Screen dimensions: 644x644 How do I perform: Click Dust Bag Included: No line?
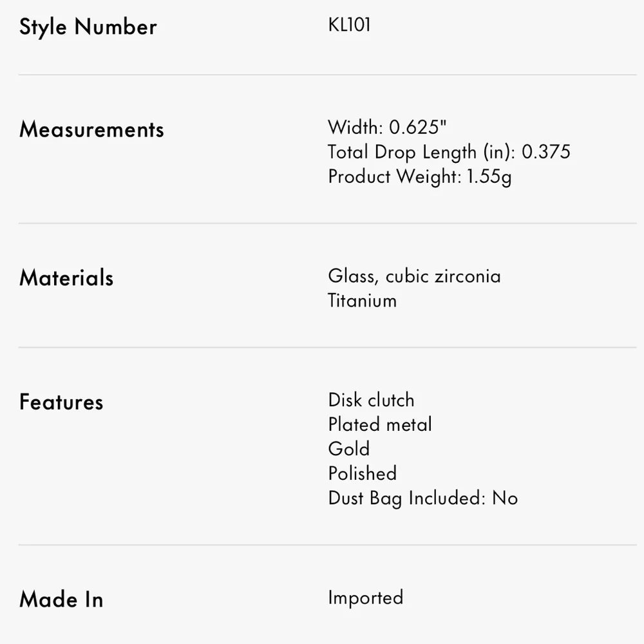pos(423,498)
